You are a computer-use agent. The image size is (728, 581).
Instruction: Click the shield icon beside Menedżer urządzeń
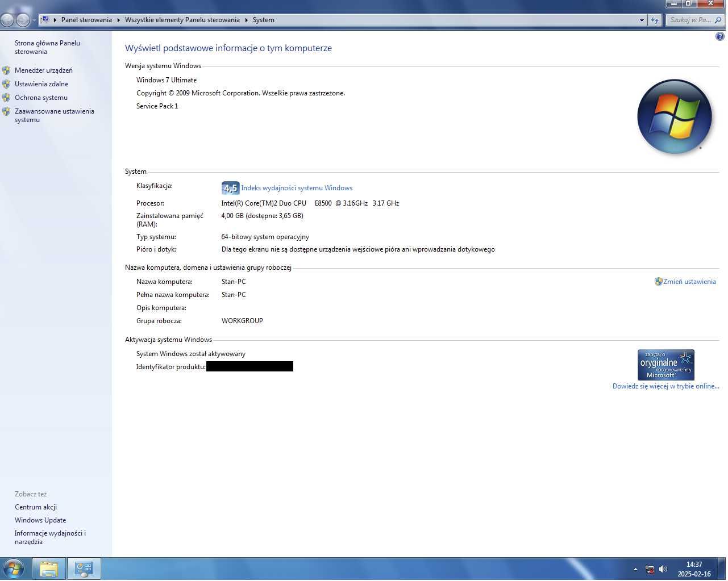click(6, 70)
